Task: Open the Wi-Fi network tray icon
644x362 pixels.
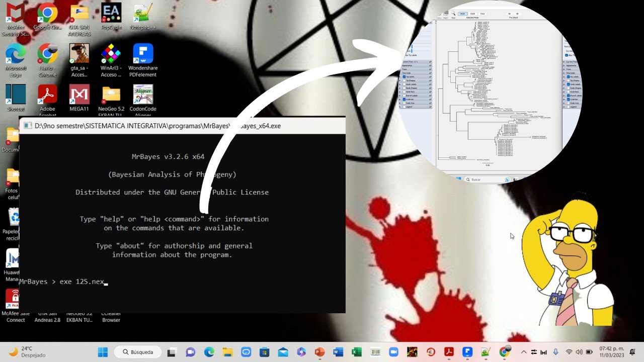Action: (x=569, y=352)
